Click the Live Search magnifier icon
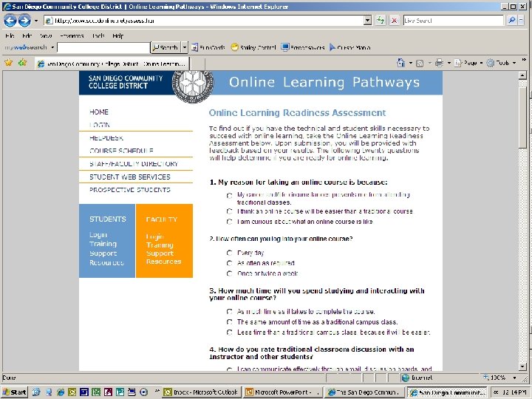 511,21
